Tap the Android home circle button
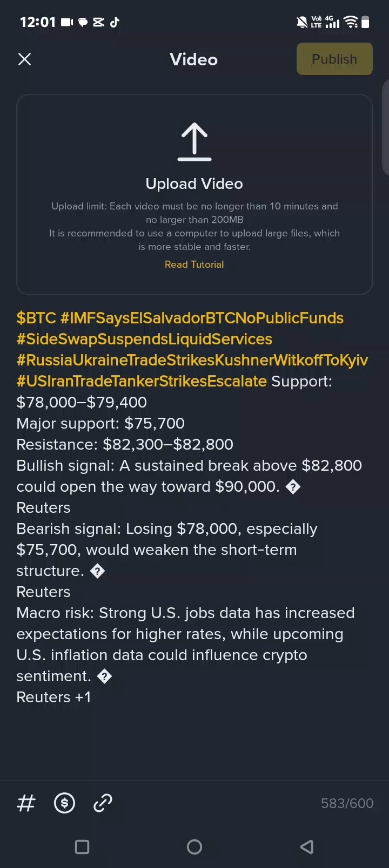Viewport: 389px width, 868px height. [194, 846]
